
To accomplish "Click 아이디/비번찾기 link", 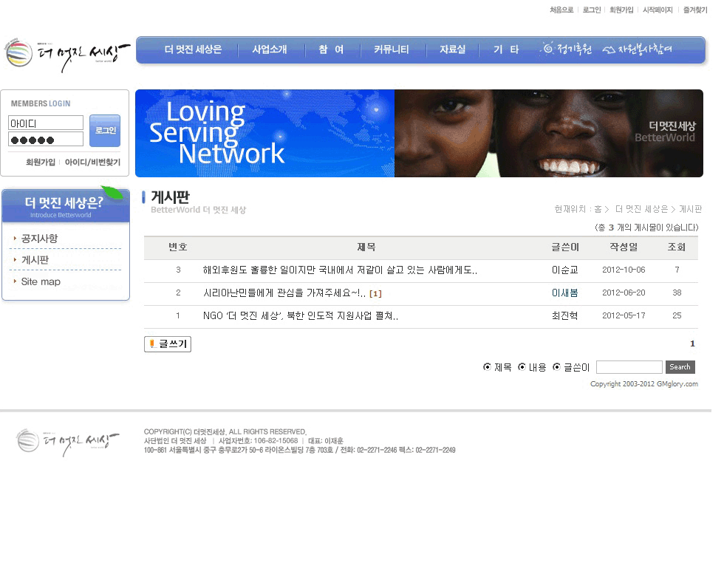I will coord(92,162).
